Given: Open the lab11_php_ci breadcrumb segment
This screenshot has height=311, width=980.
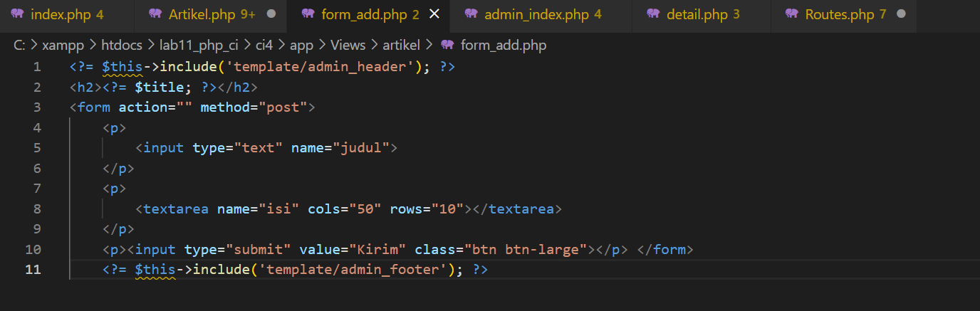Looking at the screenshot, I should tap(199, 45).
